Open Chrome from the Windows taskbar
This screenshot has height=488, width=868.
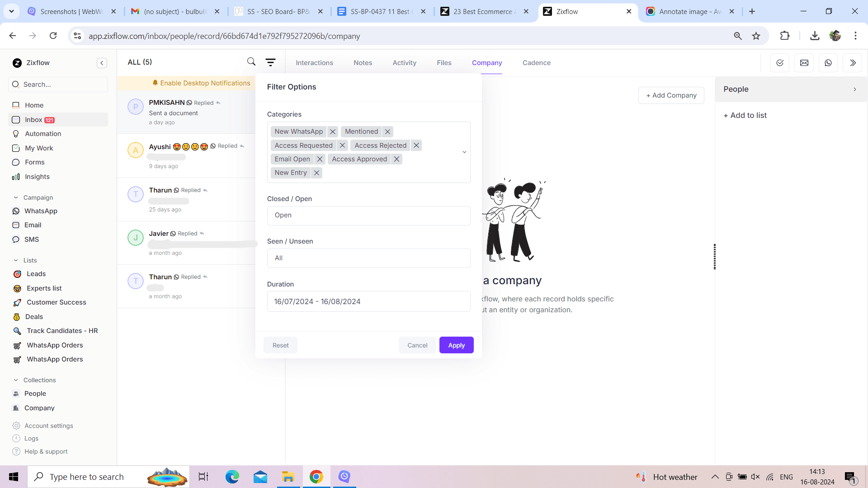click(x=316, y=477)
